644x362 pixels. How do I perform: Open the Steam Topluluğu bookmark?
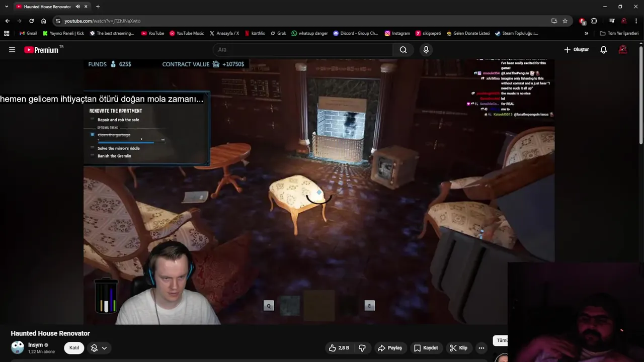click(x=517, y=33)
